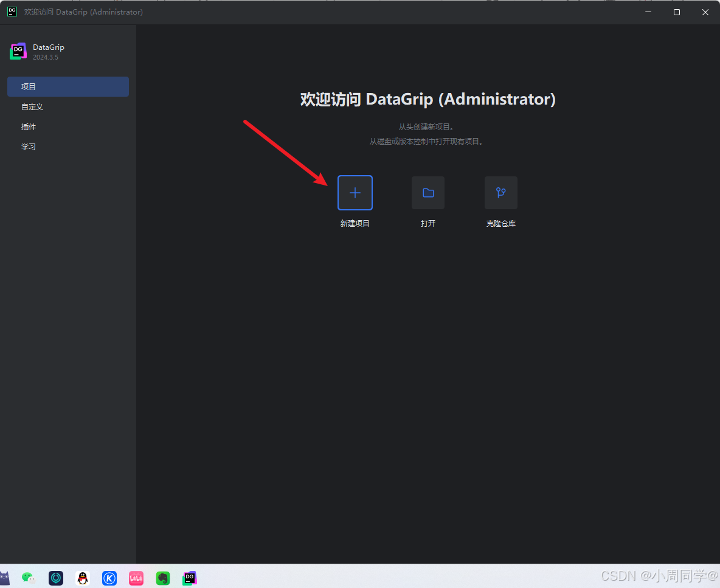Click the purple cat icon in taskbar

[x=4, y=578]
